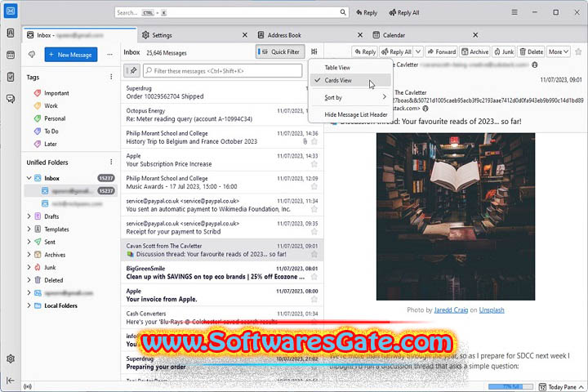Image resolution: width=588 pixels, height=392 pixels.
Task: Open folder pane options three-dots menu
Action: [x=110, y=55]
